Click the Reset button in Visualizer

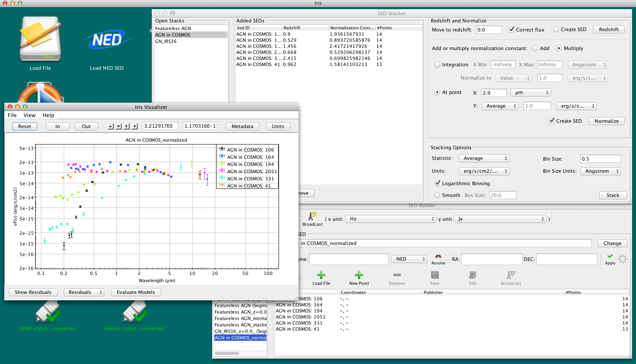pos(25,126)
